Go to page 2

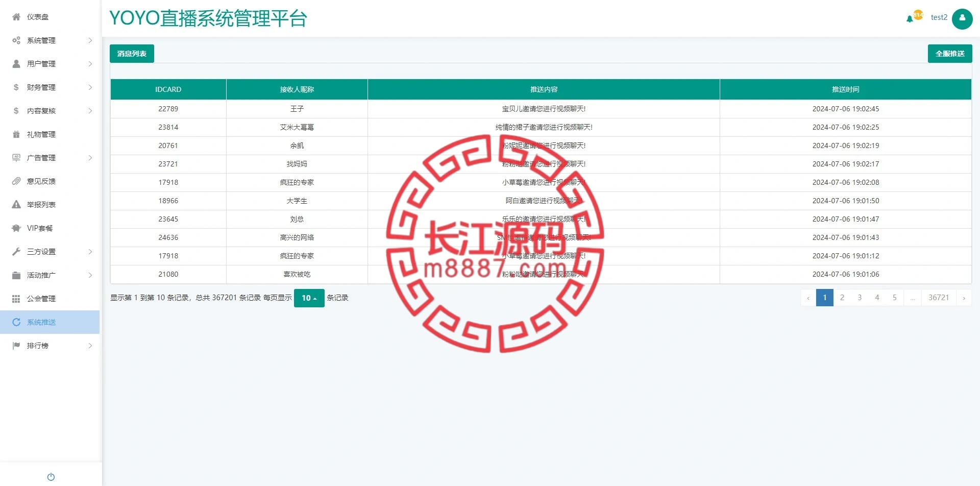842,298
